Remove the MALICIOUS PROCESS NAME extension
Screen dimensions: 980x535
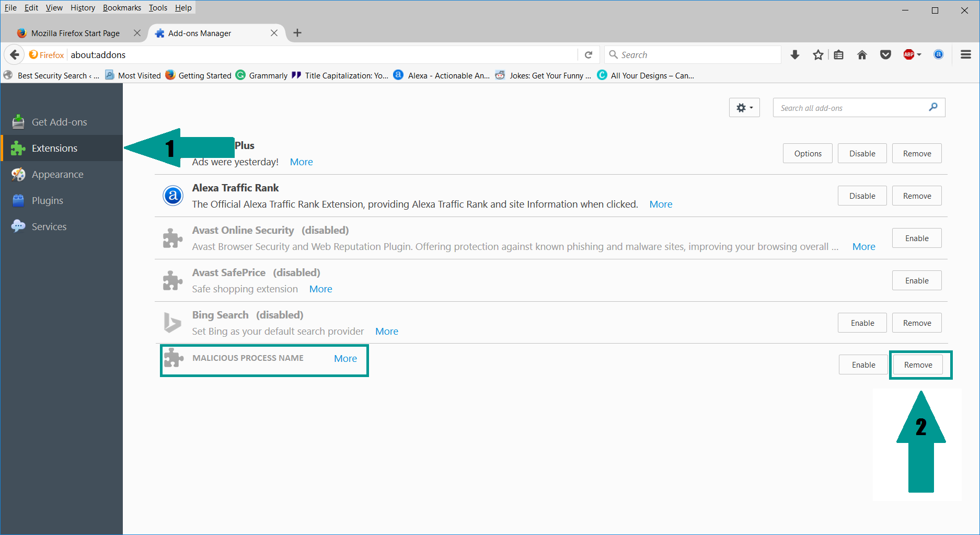(x=918, y=365)
